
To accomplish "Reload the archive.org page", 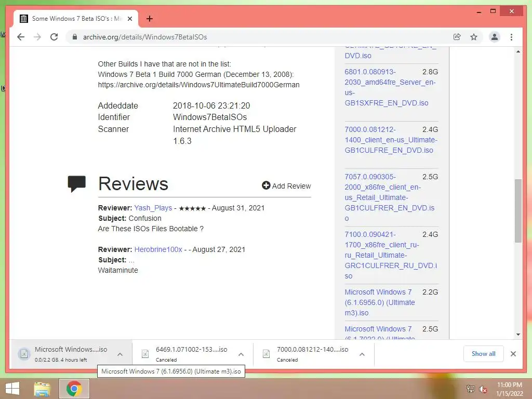I will (54, 37).
